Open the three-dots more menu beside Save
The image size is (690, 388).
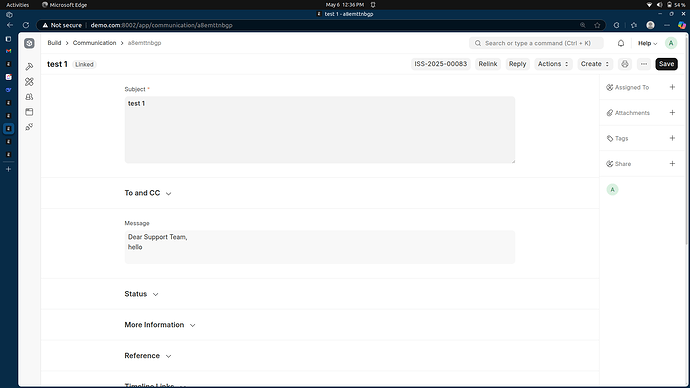644,64
